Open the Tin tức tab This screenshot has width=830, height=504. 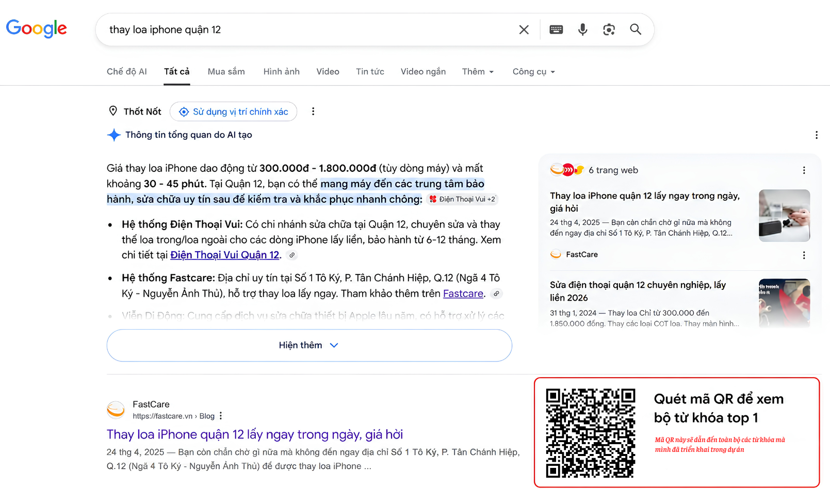click(x=370, y=72)
